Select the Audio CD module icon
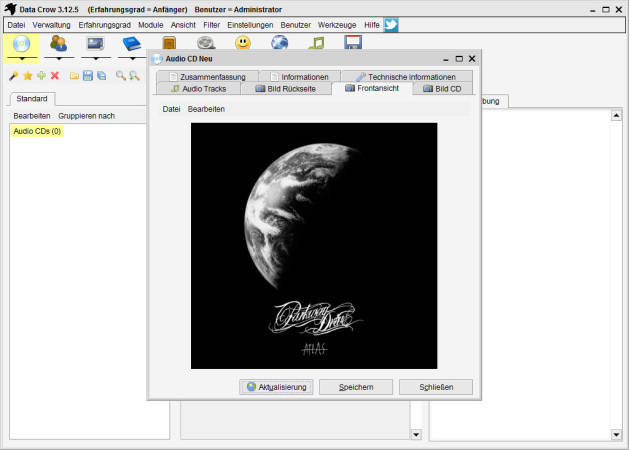The height and width of the screenshot is (450, 629). (22, 44)
